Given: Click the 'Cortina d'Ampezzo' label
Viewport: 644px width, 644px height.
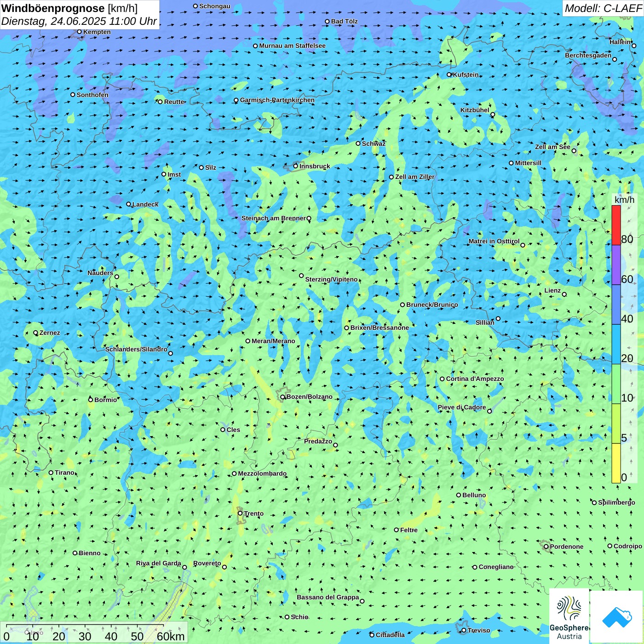Looking at the screenshot, I should point(475,379).
